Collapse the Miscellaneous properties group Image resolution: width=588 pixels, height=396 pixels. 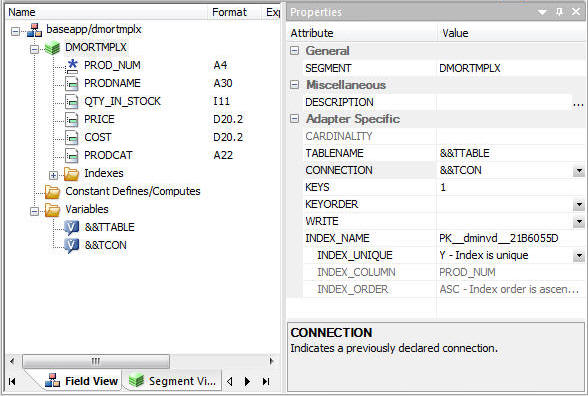(x=295, y=85)
